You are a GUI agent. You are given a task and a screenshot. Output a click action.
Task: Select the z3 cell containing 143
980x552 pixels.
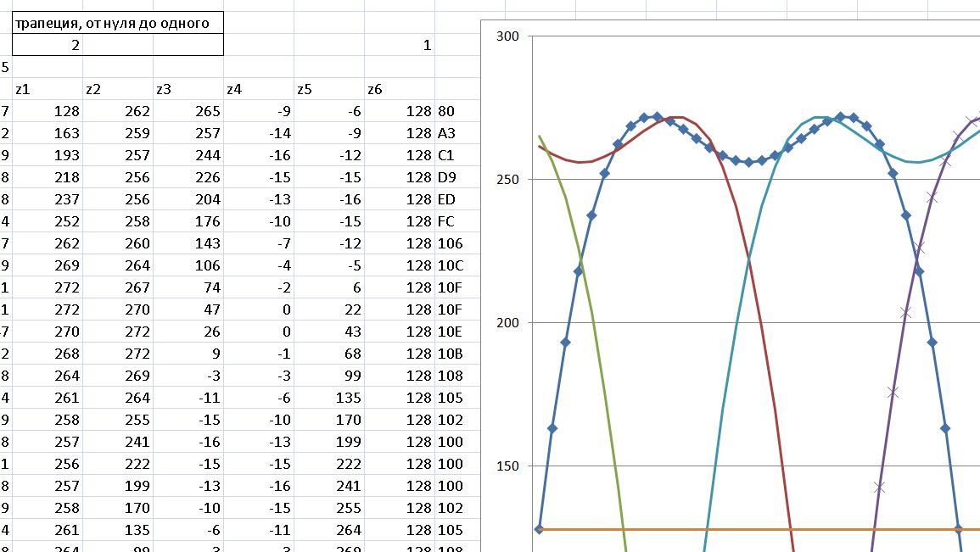188,243
